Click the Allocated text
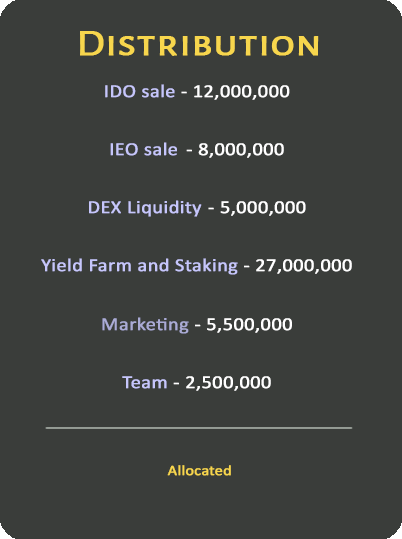 pyautogui.click(x=199, y=471)
